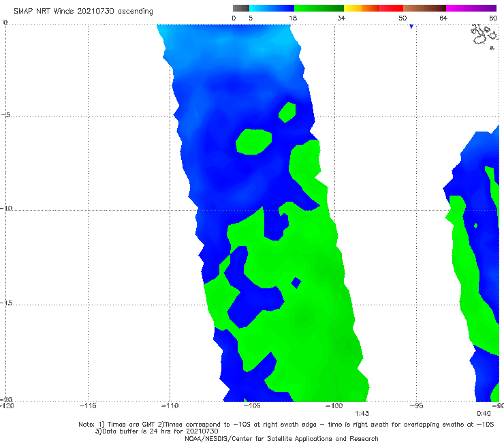Select the cyan-to-blue 5–18 color scale segment
This screenshot has width=504, height=443.
coord(272,8)
